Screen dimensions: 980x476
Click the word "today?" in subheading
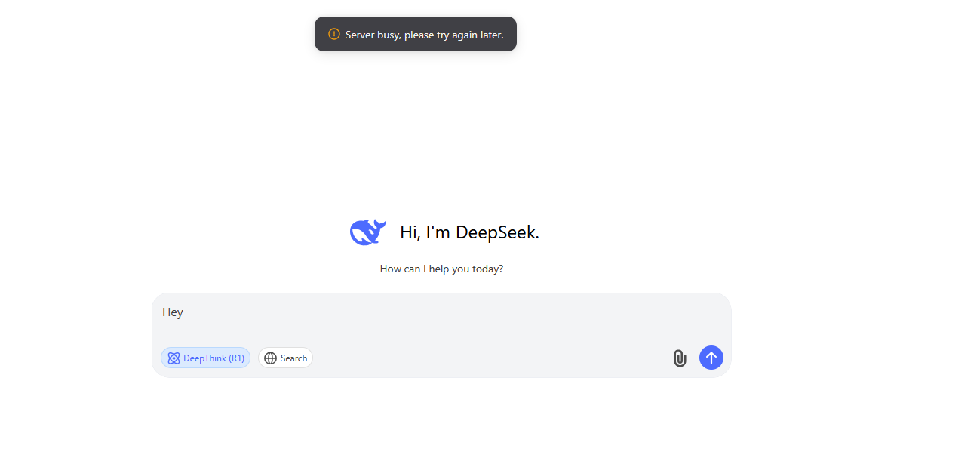click(x=487, y=269)
